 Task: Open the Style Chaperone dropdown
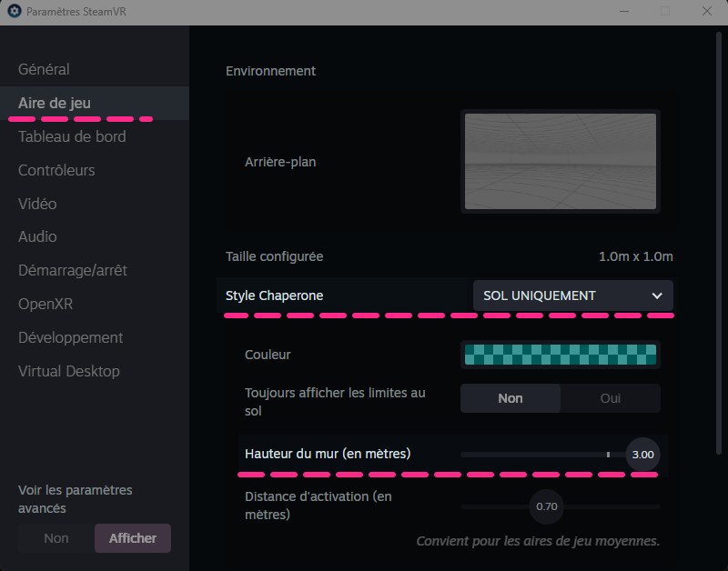[573, 296]
